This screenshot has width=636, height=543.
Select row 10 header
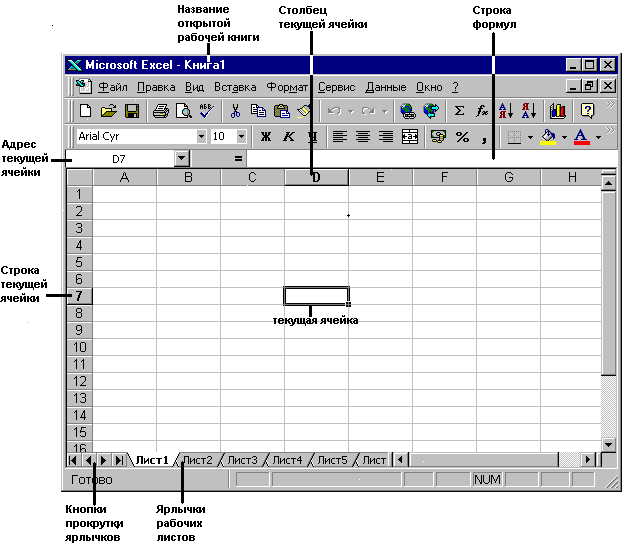click(x=80, y=347)
